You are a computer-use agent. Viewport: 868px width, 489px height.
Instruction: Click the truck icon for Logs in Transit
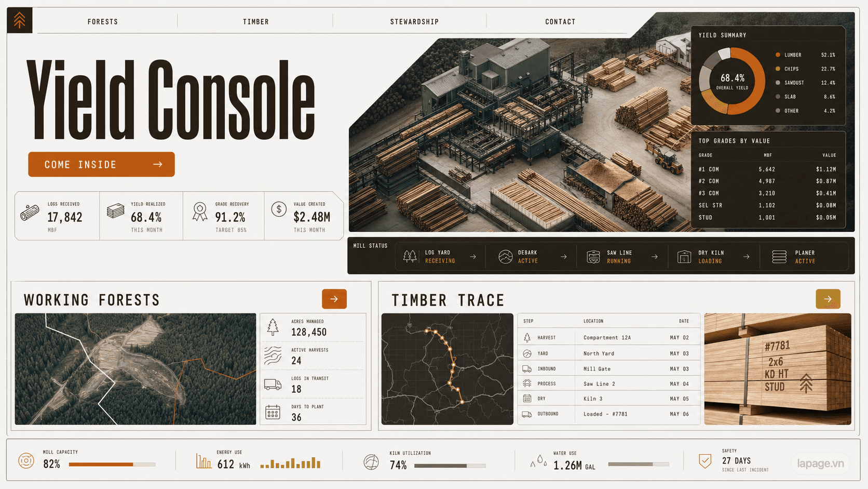point(273,385)
